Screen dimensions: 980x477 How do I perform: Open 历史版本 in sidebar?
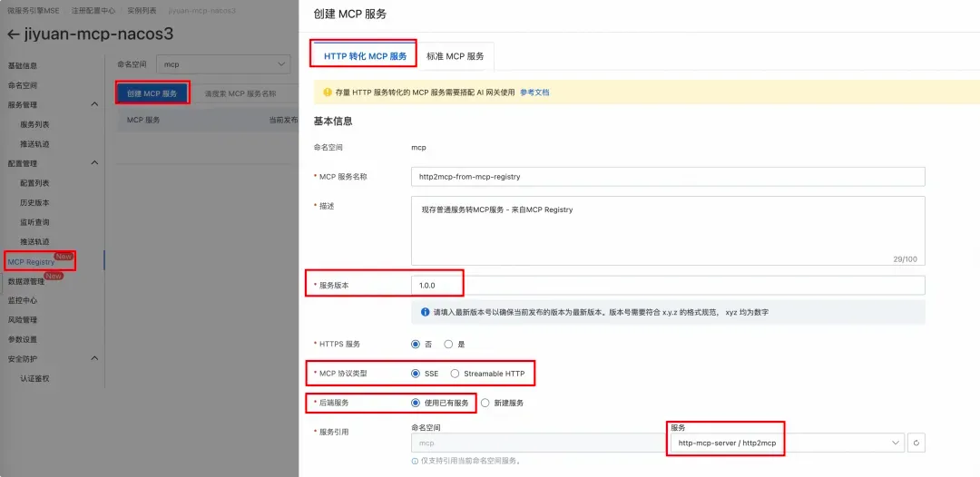(x=35, y=202)
